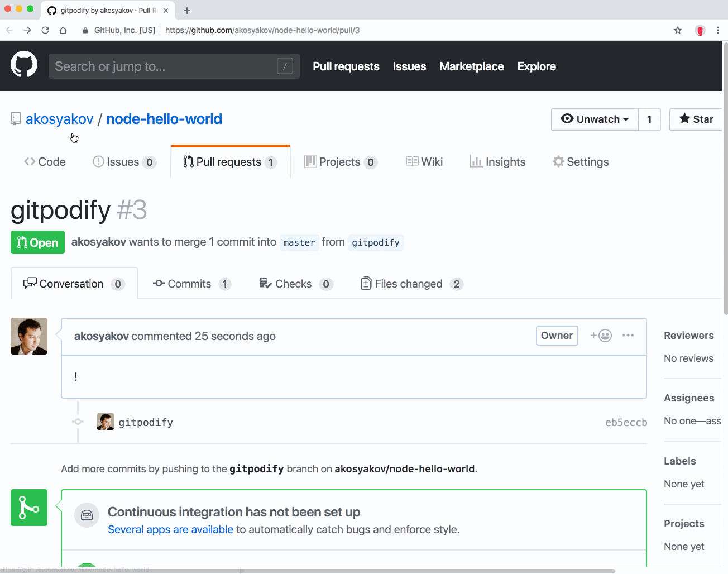Click the green pull request timeline icon
Screen dimensions: 728x574
pos(29,507)
